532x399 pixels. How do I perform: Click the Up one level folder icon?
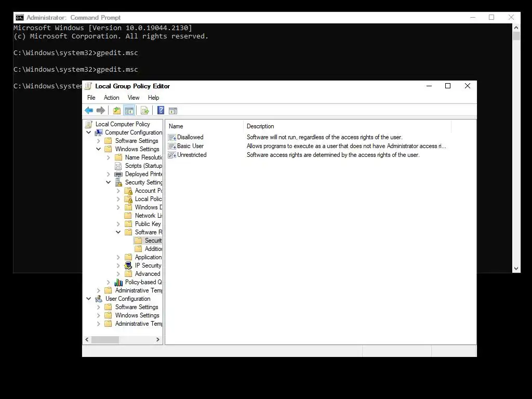[117, 110]
